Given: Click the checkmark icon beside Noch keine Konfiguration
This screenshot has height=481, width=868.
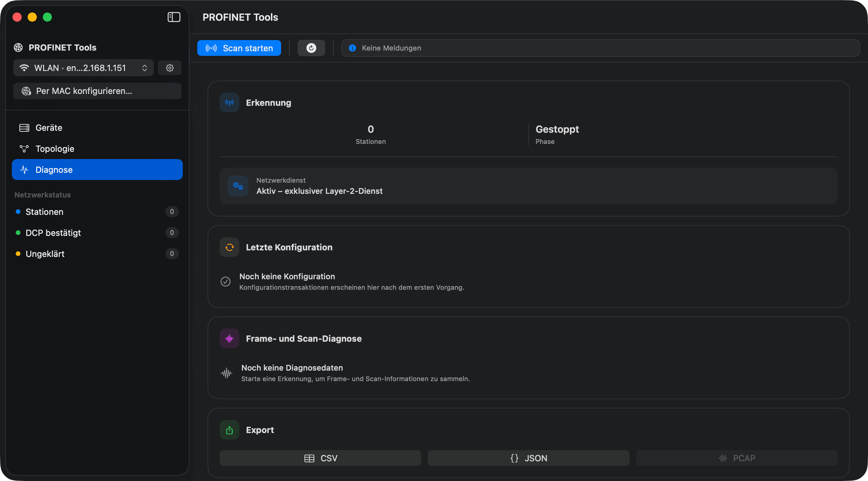Looking at the screenshot, I should (x=226, y=281).
